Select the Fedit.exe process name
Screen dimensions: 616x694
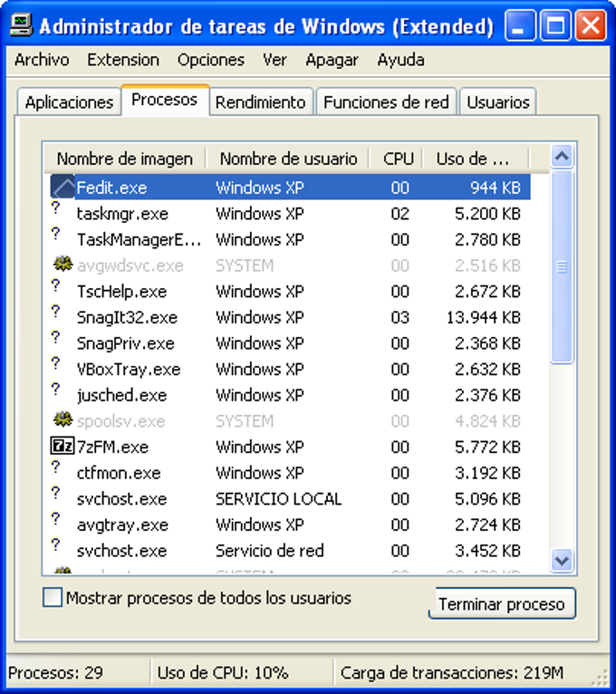tap(111, 188)
